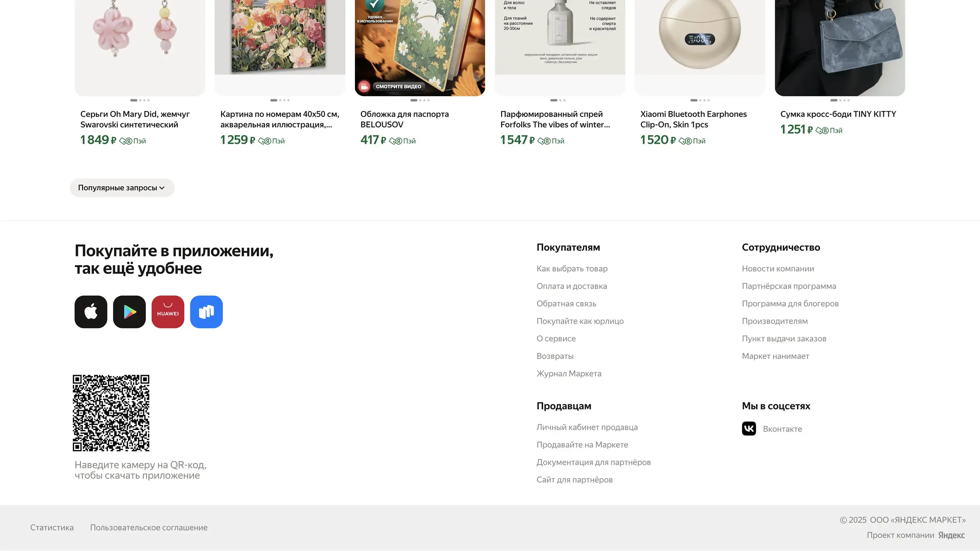The image size is (980, 551).
Task: Click the QR code image
Action: coord(111,413)
